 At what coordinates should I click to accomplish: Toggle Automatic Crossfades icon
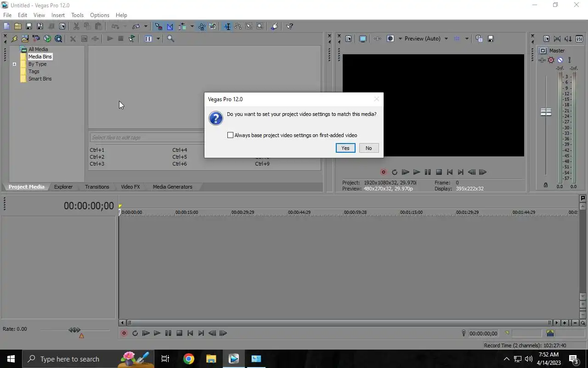[170, 26]
